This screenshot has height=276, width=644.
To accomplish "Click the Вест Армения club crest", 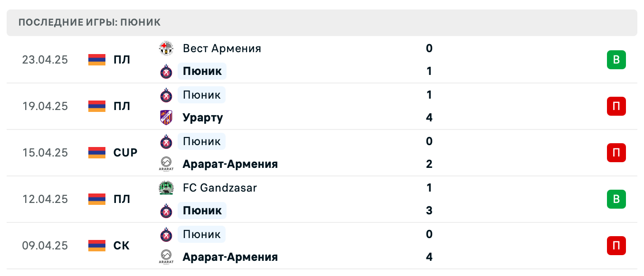I will [x=165, y=48].
